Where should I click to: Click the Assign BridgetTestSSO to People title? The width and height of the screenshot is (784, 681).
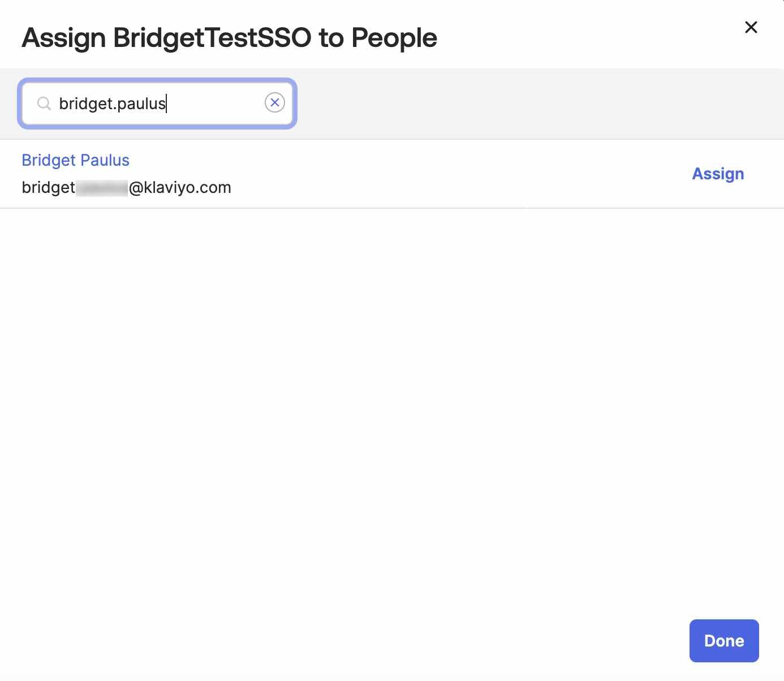(229, 37)
